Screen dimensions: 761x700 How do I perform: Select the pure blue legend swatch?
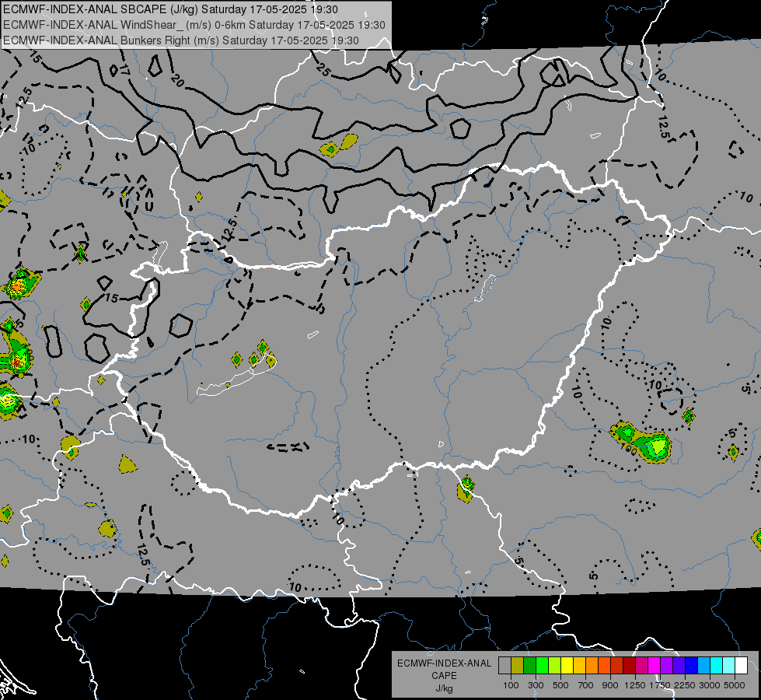tap(691, 666)
